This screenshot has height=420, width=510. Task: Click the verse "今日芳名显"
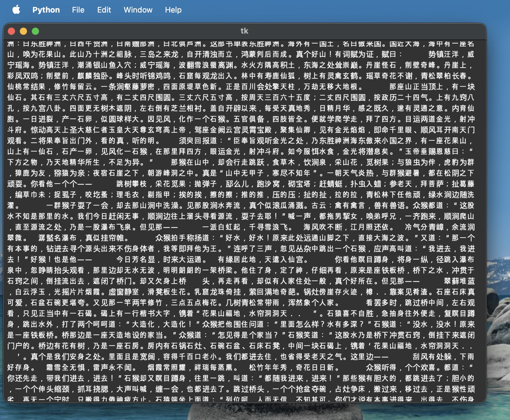(x=135, y=259)
